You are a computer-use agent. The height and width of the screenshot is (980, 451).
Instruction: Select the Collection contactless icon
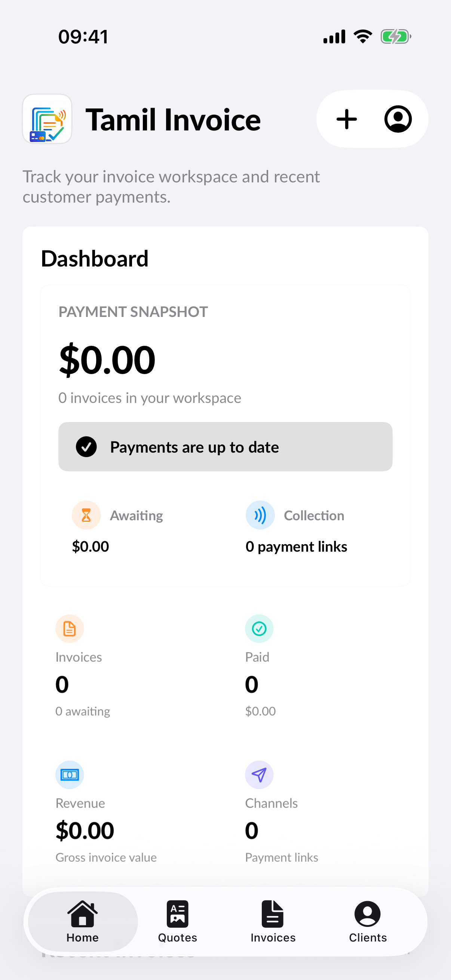260,515
